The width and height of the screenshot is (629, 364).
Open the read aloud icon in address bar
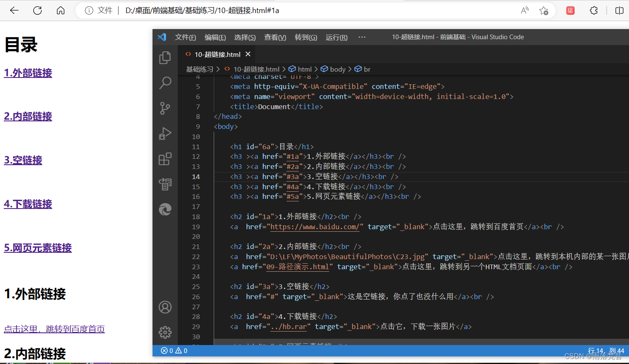525,11
